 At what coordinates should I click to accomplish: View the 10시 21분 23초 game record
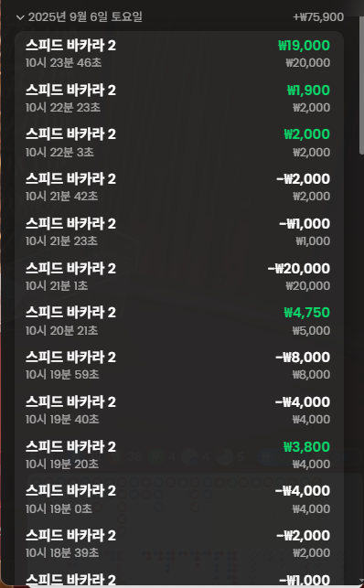tap(179, 231)
